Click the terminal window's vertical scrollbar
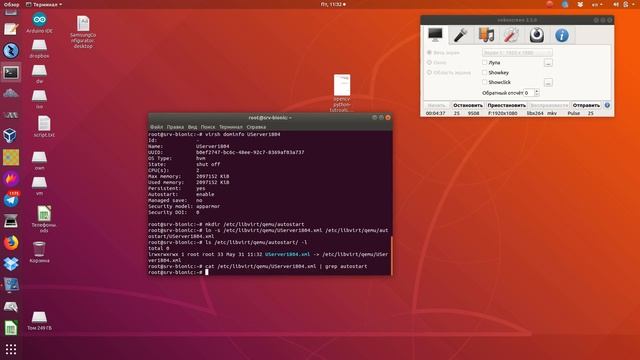The image size is (640, 360). (x=391, y=255)
